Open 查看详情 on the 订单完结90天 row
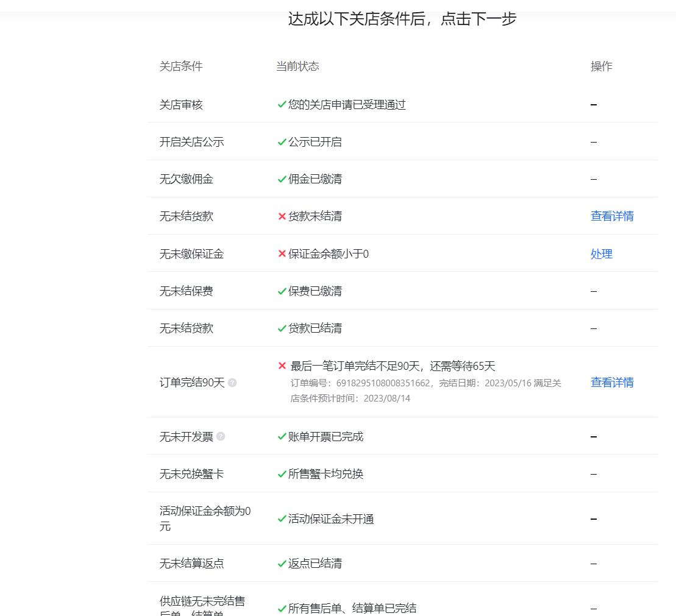The width and height of the screenshot is (676, 616). pos(611,383)
